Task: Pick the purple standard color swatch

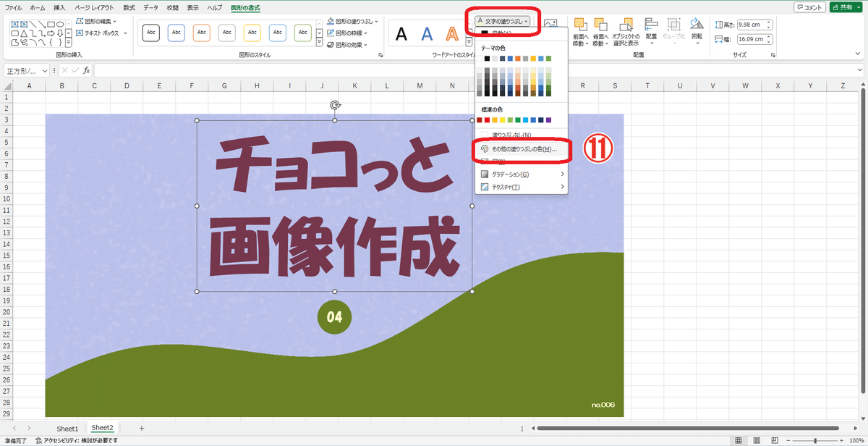Action: point(549,119)
